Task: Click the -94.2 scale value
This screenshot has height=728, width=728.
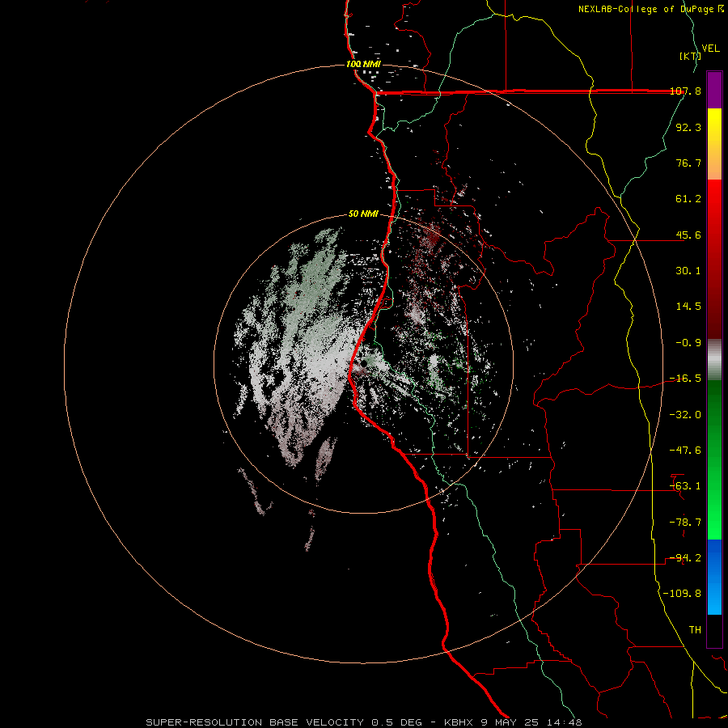Action: (x=686, y=558)
